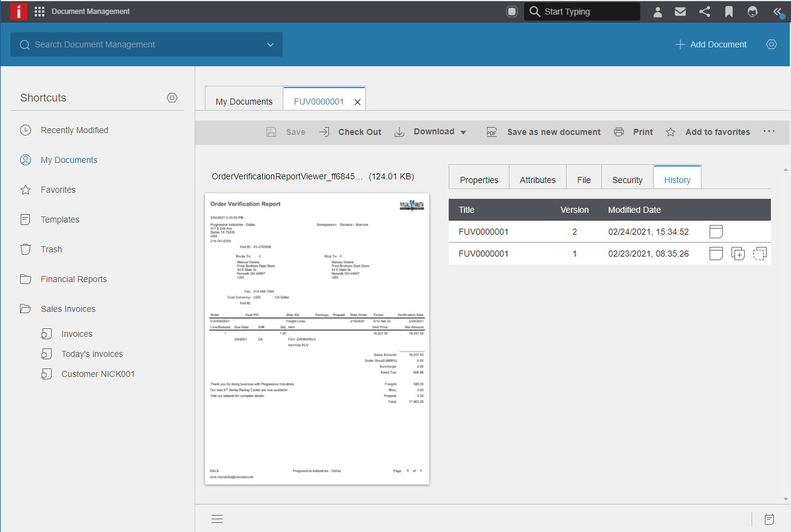Click the Order Verification Report thumbnail

click(317, 339)
